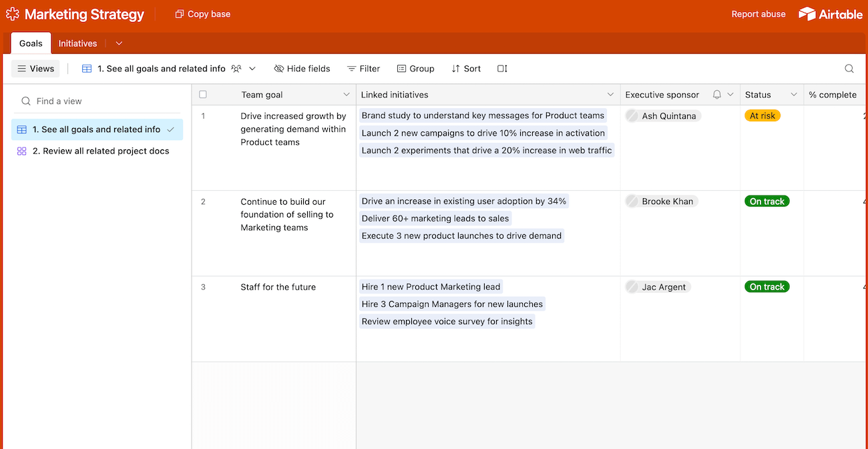The image size is (868, 449).
Task: Expand the tables list chevron next to Initiatives
Action: [x=119, y=43]
